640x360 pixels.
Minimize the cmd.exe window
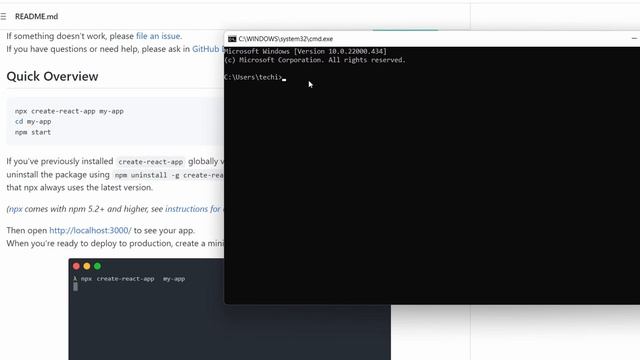(634, 38)
